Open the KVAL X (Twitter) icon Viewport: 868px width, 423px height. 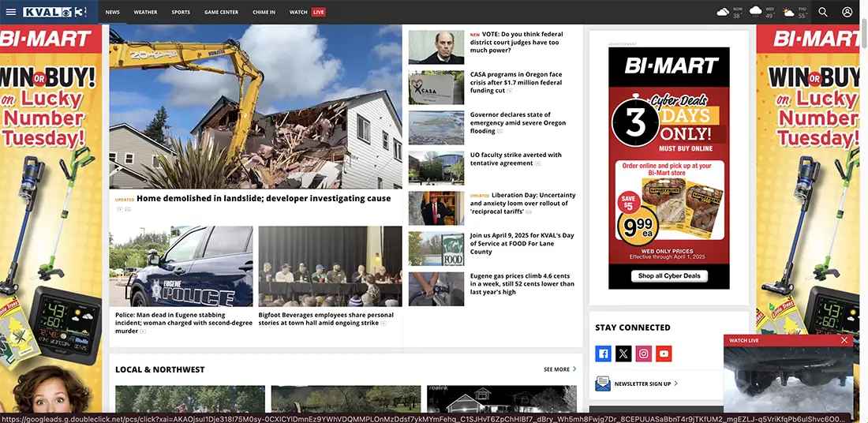pyautogui.click(x=623, y=354)
